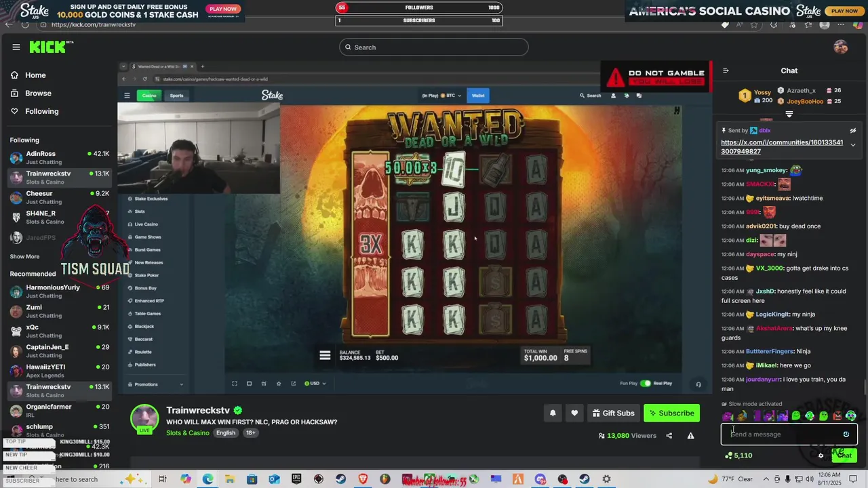Open the Kick hamburger menu

(16, 47)
